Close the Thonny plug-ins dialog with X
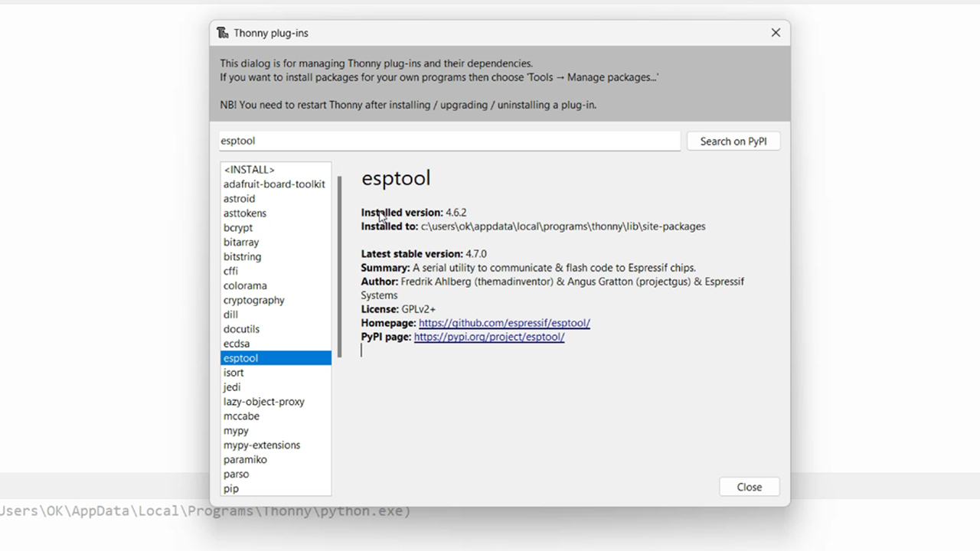 (x=776, y=33)
